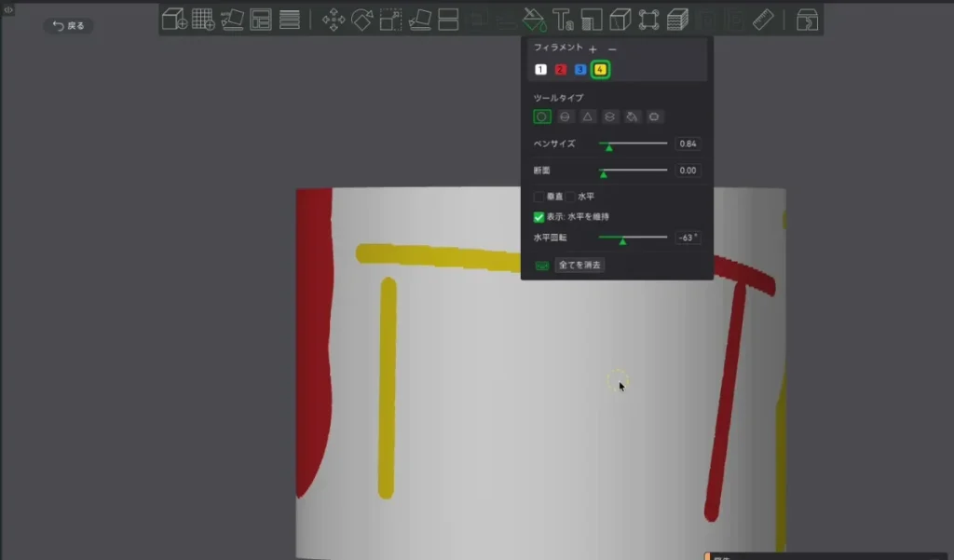Select the Lay on face tool

pyautogui.click(x=420, y=20)
